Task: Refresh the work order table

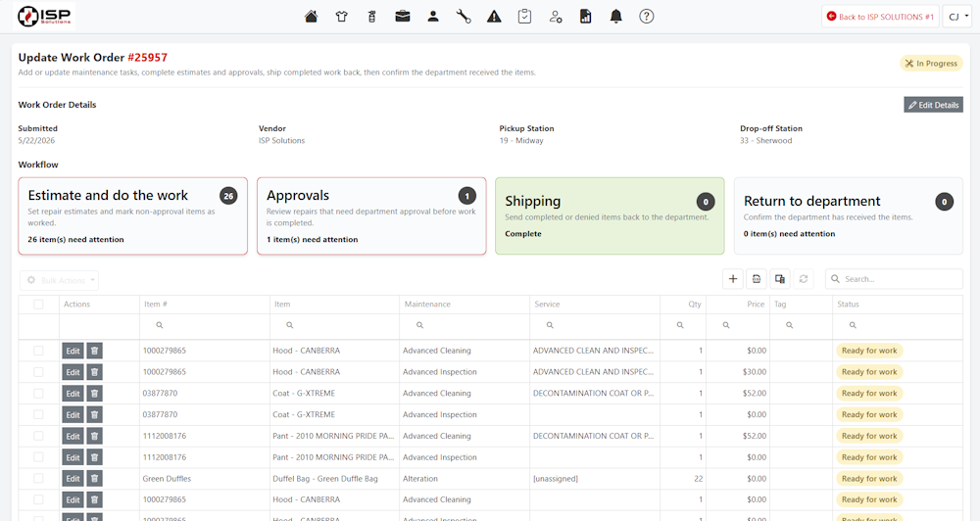Action: (804, 279)
